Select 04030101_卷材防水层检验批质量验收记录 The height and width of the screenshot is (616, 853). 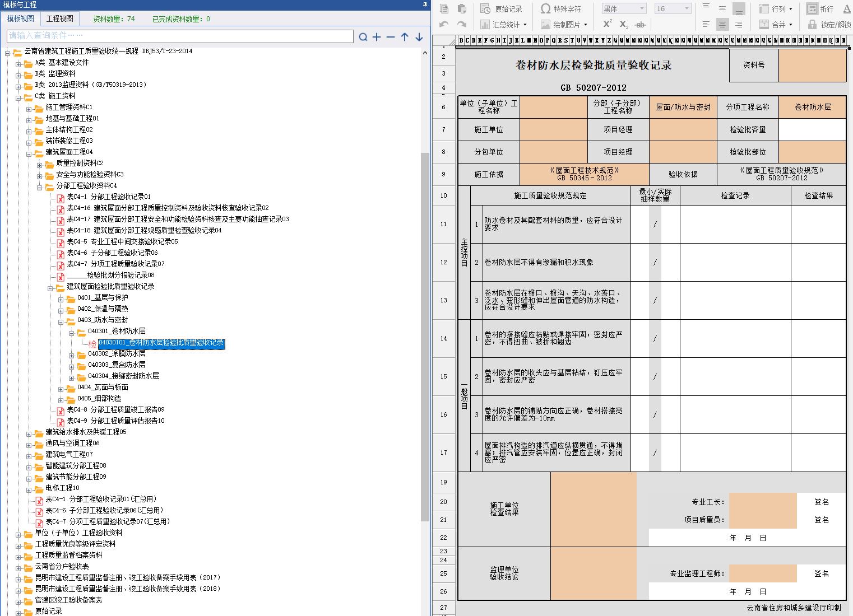click(x=161, y=343)
